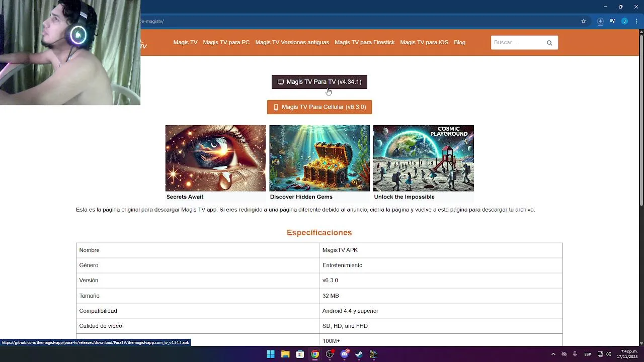
Task: Click the 'Compatibilidad' table cell
Action: [198, 311]
